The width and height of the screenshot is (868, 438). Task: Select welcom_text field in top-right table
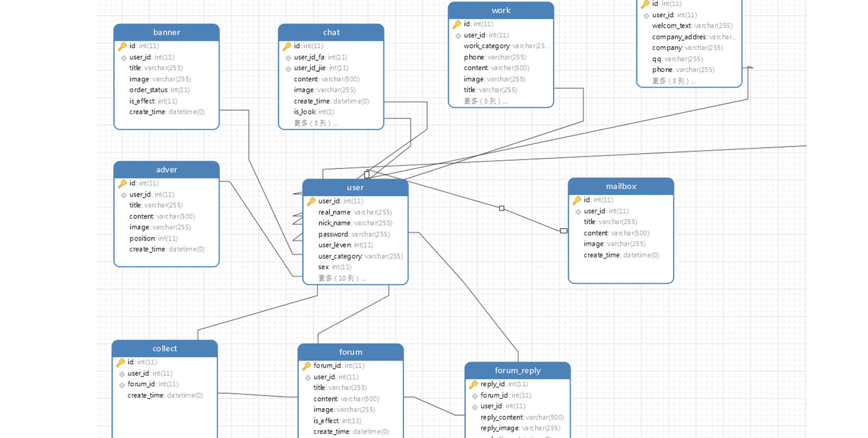pos(692,26)
